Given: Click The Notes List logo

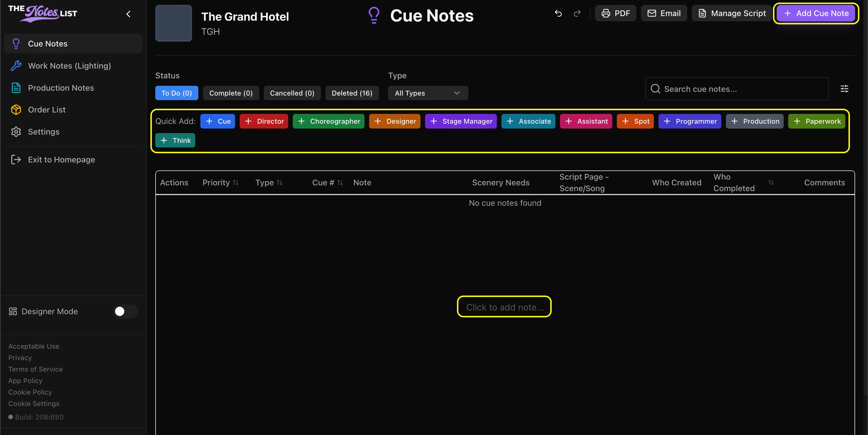Looking at the screenshot, I should [x=43, y=13].
